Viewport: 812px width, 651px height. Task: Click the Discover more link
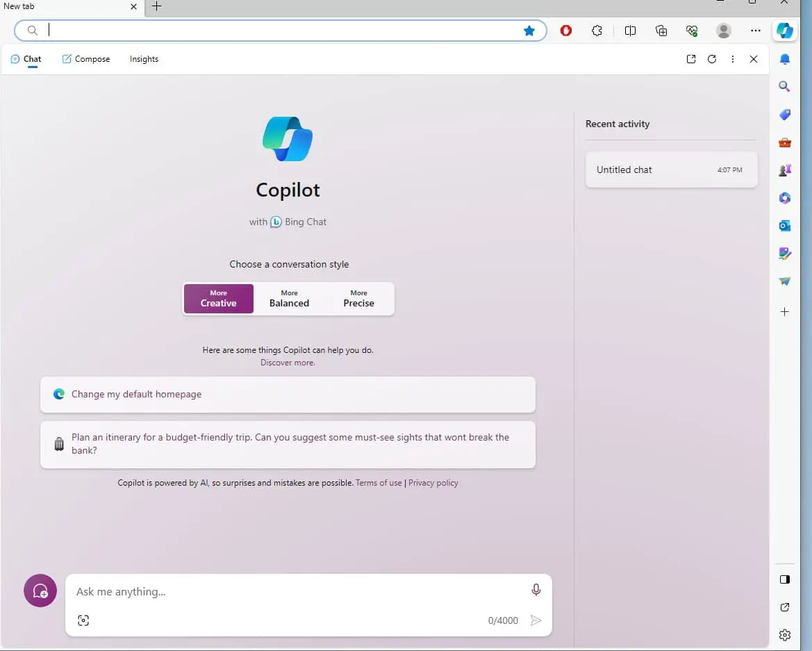click(288, 363)
